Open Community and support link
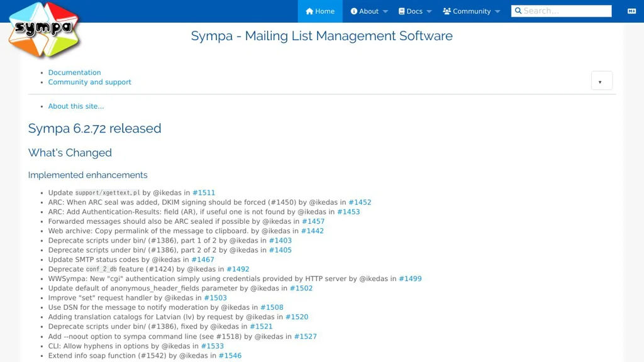 click(89, 82)
